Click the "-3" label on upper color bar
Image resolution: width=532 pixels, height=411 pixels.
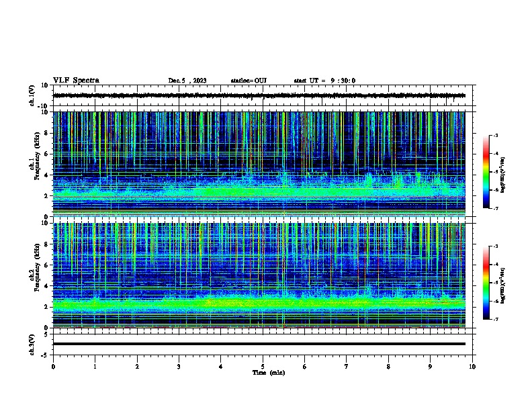(495, 135)
